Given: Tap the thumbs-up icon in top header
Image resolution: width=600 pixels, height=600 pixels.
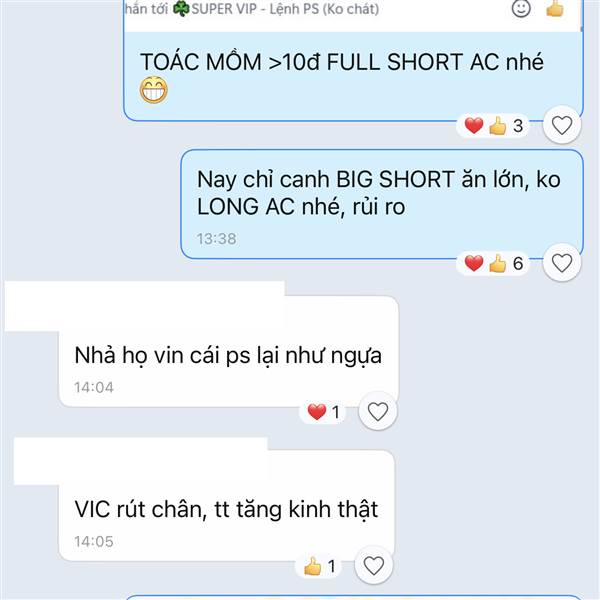Looking at the screenshot, I should point(554,8).
